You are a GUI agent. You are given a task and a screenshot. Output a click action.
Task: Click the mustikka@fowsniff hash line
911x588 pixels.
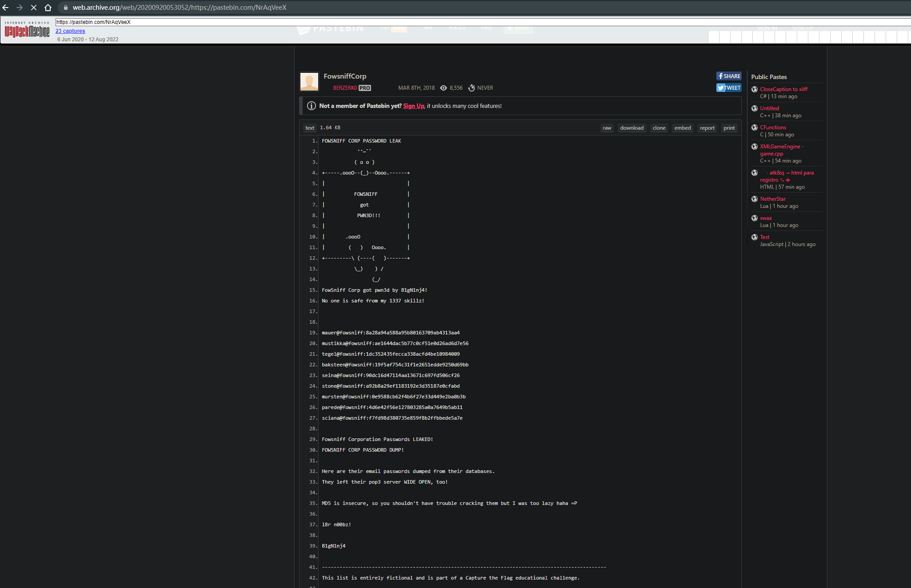click(x=395, y=343)
